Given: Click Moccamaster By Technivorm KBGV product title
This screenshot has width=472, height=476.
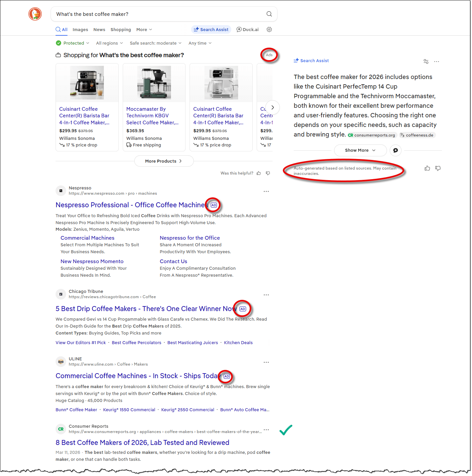Looking at the screenshot, I should [152, 116].
